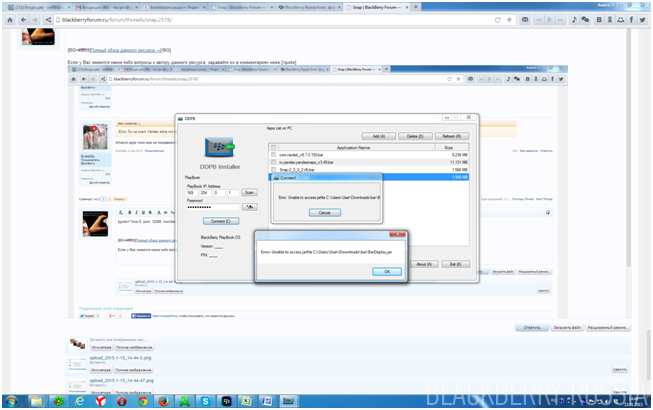
Task: Open Firefox from the taskbar
Action: 161,400
